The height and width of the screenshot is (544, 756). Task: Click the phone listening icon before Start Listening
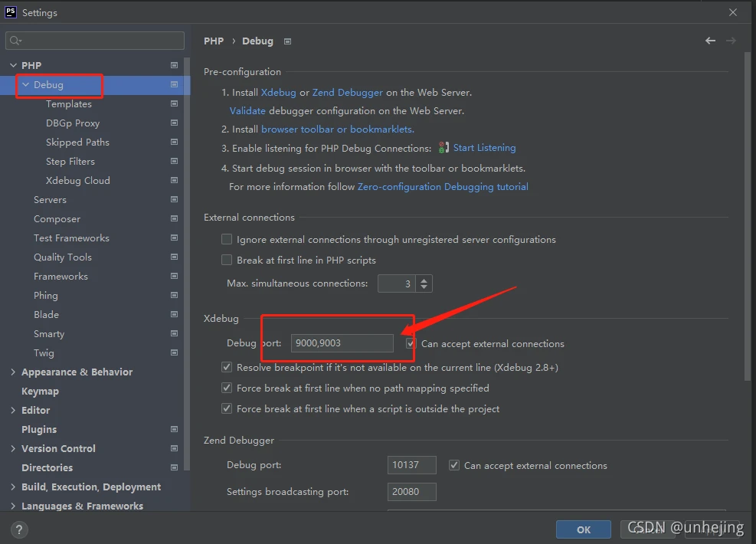pos(443,148)
